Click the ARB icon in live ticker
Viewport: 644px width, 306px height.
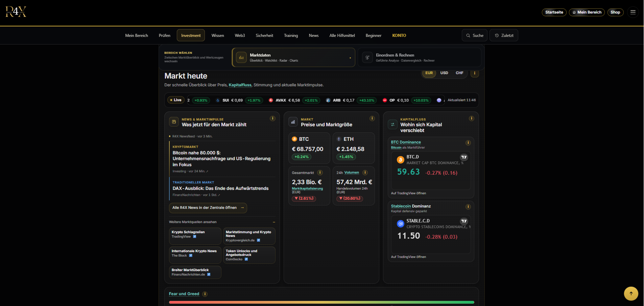pos(328,100)
